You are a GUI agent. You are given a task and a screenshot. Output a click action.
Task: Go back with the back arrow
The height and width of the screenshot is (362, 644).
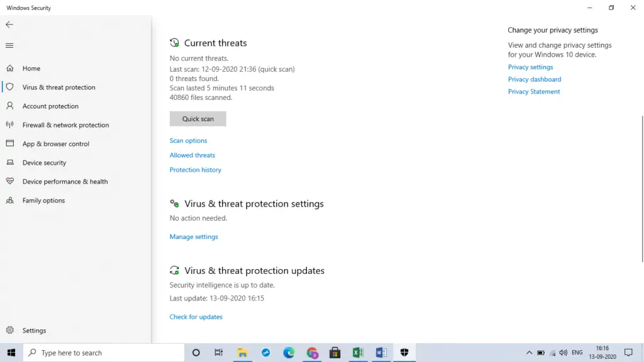pyautogui.click(x=9, y=25)
